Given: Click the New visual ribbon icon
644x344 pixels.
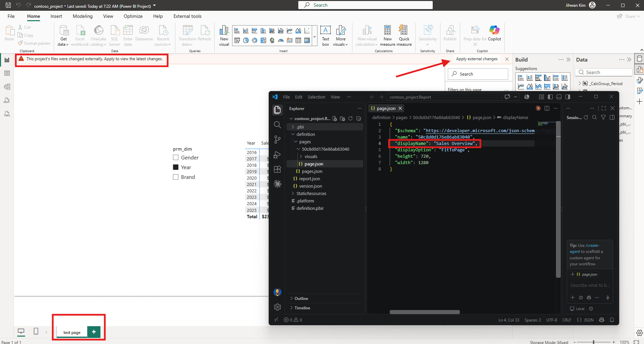Looking at the screenshot, I should click(224, 35).
